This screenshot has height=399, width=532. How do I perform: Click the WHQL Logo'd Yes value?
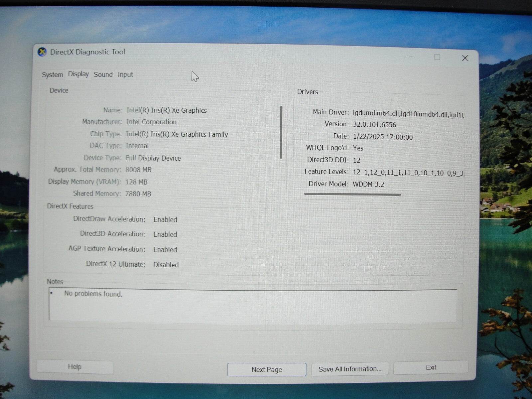(x=358, y=148)
